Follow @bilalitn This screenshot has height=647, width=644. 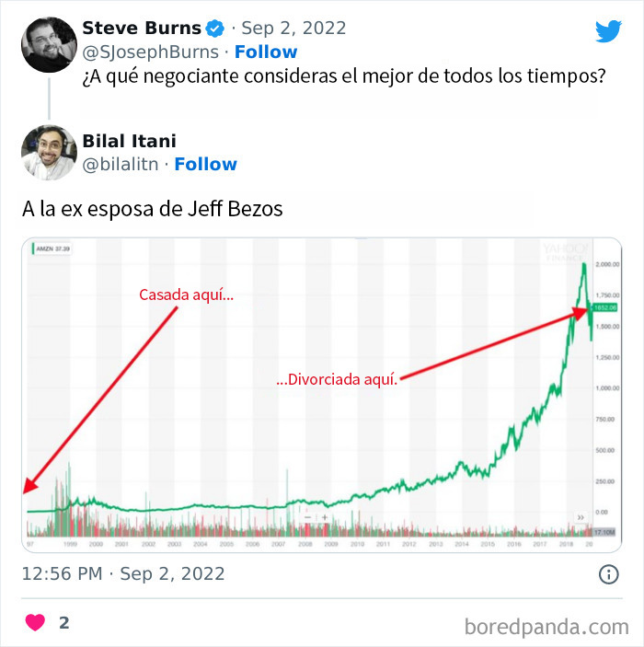(205, 164)
